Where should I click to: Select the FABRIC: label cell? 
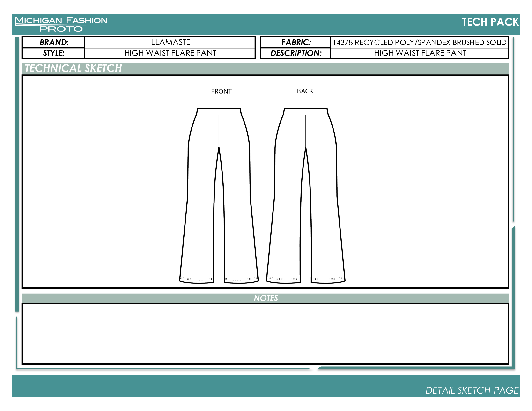[296, 42]
